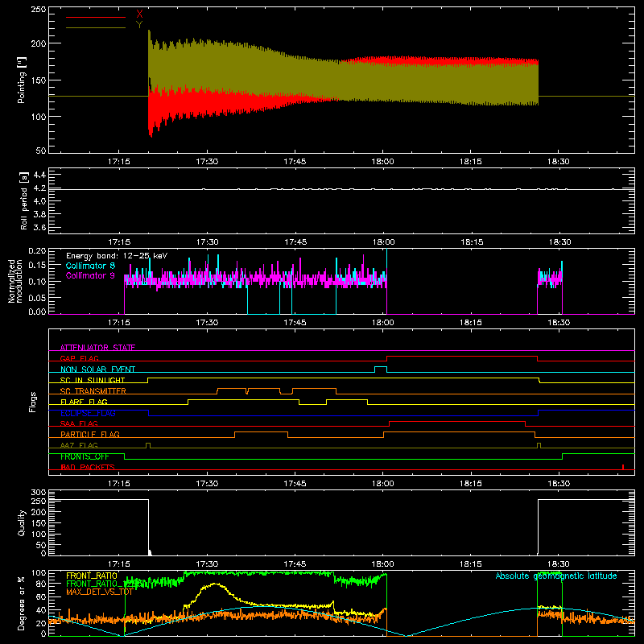Screen dimensions: 644x644
Task: Click the GAP_FLAG label
Action: coord(80,358)
